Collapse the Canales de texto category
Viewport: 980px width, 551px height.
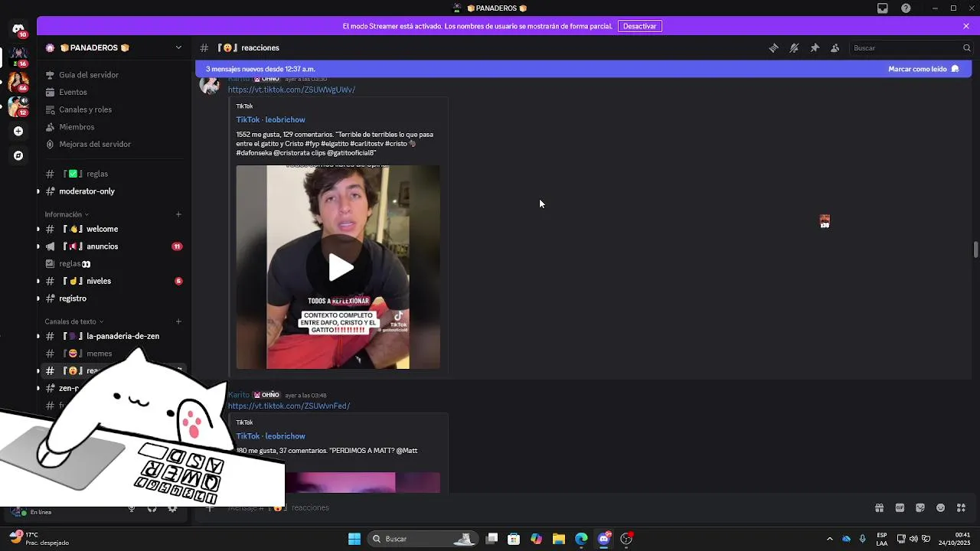tap(73, 321)
